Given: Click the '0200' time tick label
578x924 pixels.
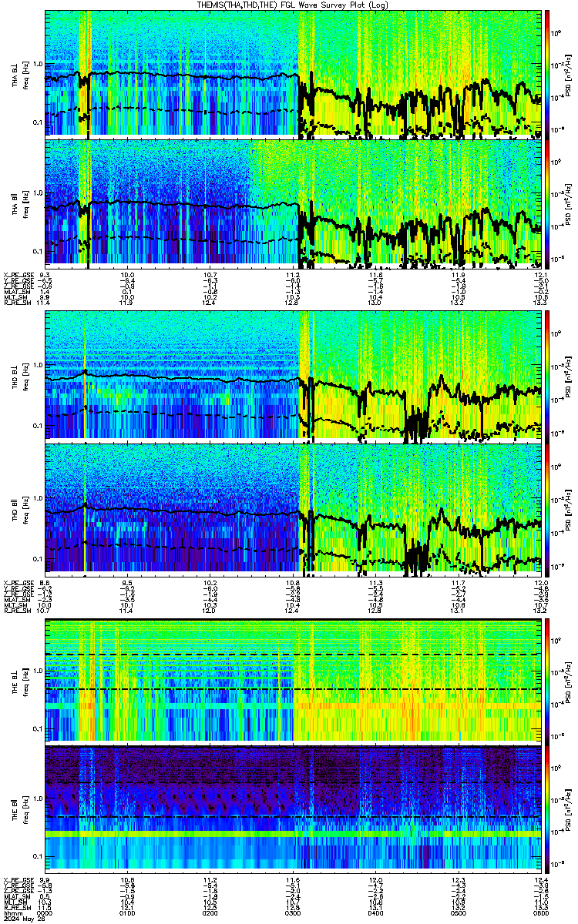Looking at the screenshot, I should [x=210, y=912].
